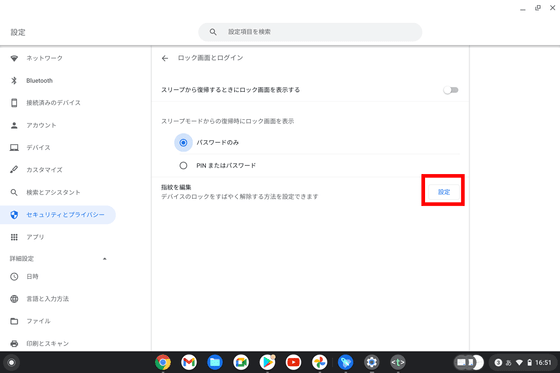Click the launcher circle button on shelf

11,363
